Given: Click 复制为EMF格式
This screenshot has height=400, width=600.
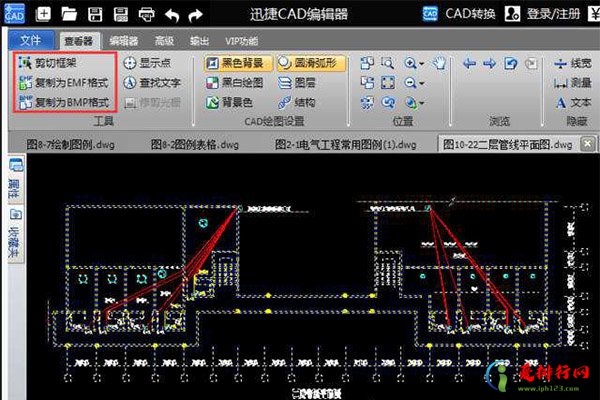Looking at the screenshot, I should 64,83.
